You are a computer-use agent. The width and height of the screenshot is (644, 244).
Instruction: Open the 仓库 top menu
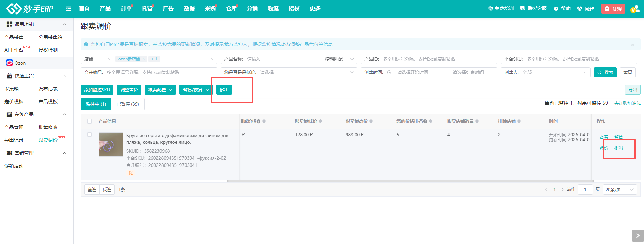point(231,9)
